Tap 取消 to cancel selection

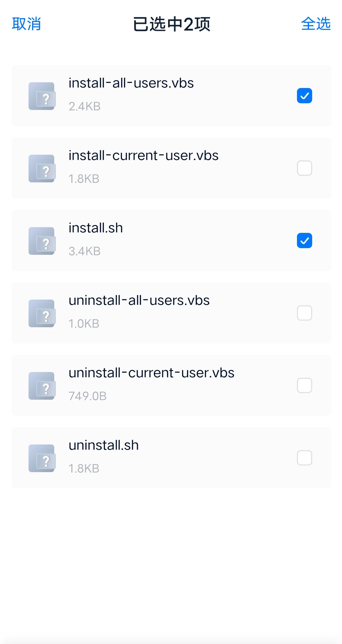[x=26, y=24]
